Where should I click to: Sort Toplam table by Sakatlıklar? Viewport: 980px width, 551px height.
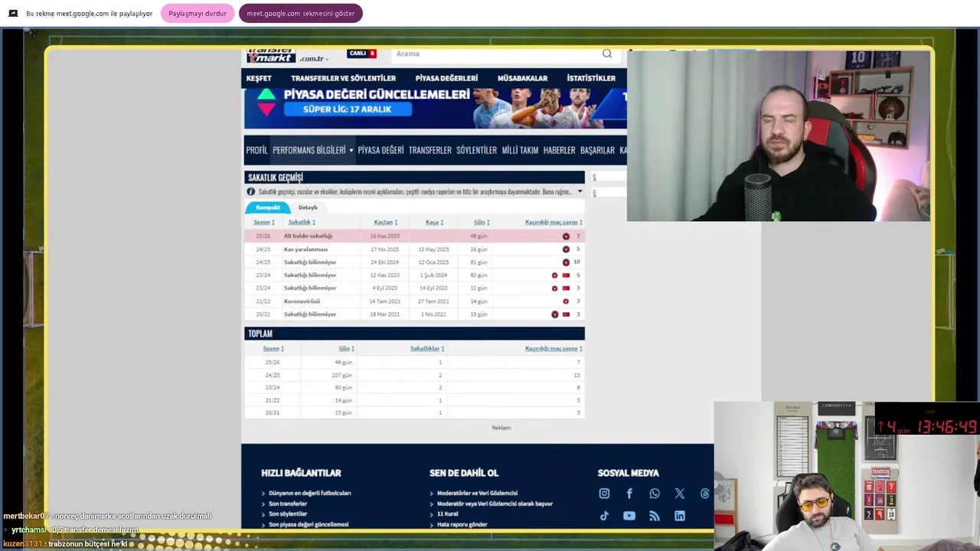[x=427, y=348]
